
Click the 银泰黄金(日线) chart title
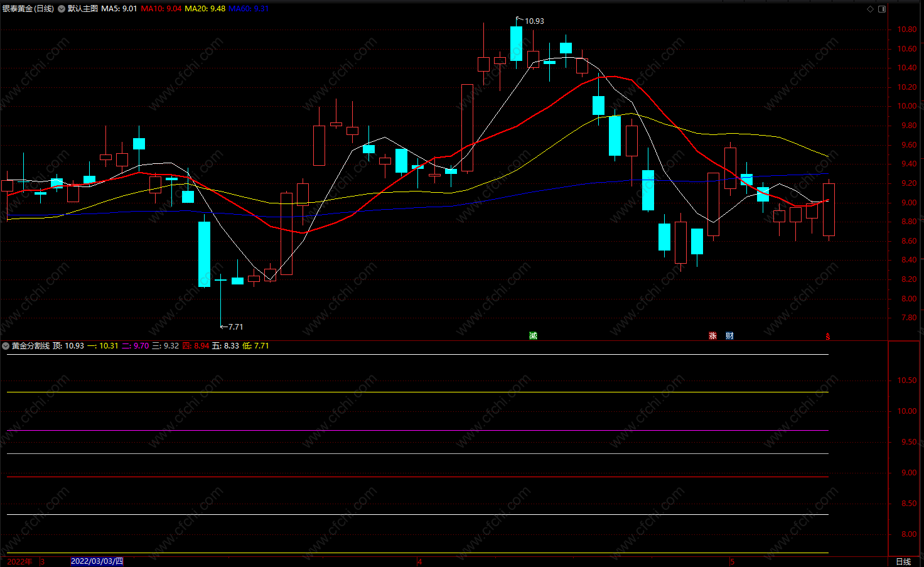(28, 9)
